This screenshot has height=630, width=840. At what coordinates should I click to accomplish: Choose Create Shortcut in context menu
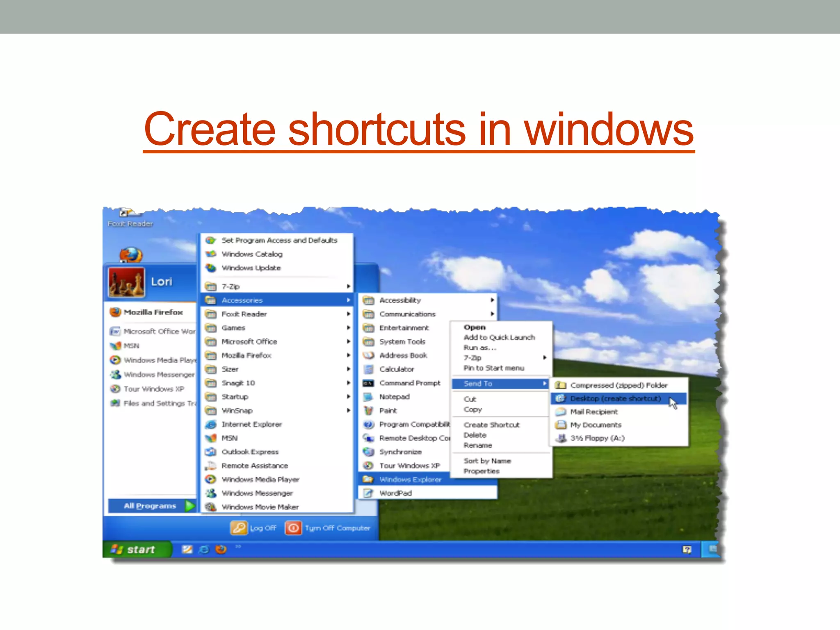492,425
